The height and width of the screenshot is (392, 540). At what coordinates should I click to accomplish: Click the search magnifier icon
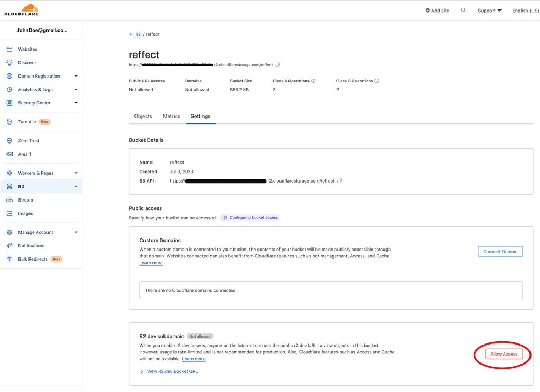464,11
